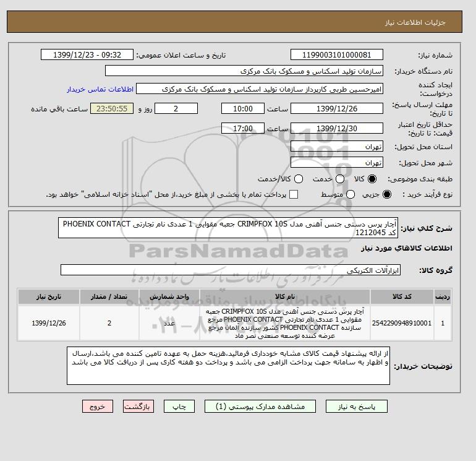This screenshot has height=461, width=476.
Task: Click اطلاعات کالاهای مورد نیاز section heading
Action: click(407, 248)
